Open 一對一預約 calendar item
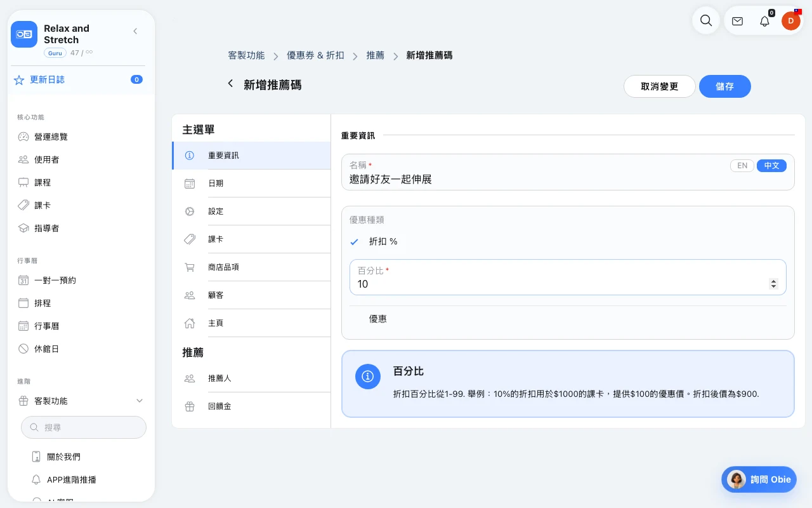This screenshot has width=812, height=508. pyautogui.click(x=55, y=280)
